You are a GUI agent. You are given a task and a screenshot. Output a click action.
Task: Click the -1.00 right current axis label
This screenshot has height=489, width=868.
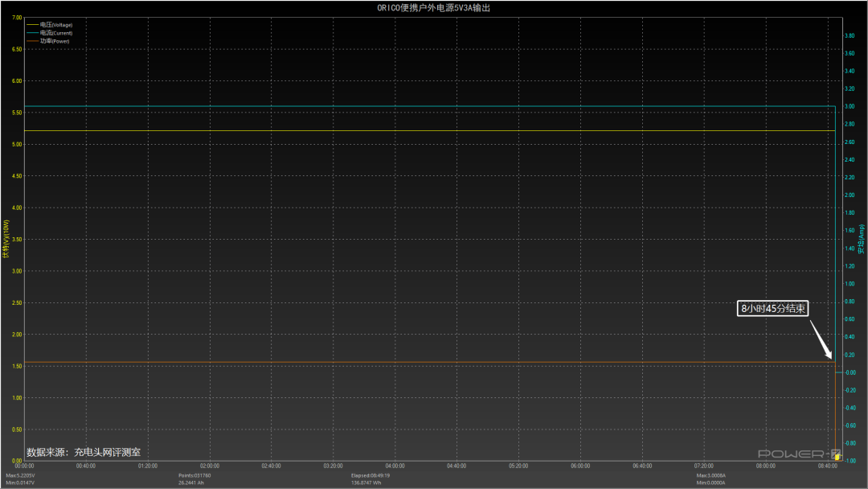click(x=850, y=461)
